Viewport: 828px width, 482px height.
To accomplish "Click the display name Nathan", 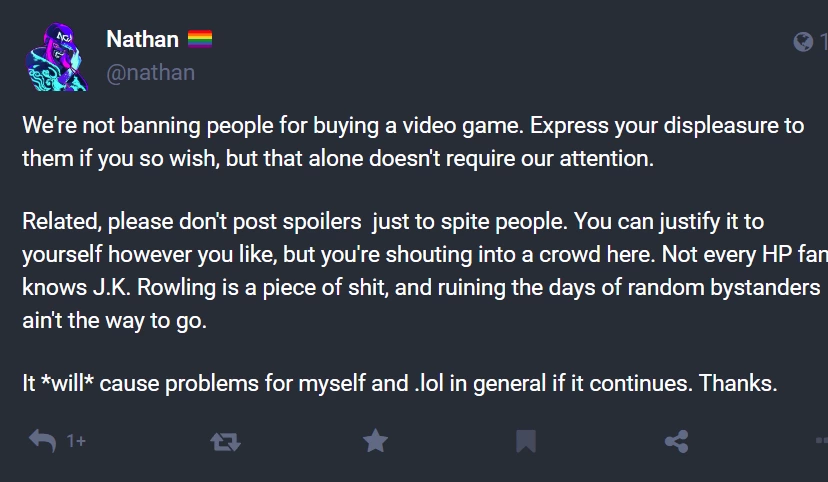I will [x=142, y=40].
